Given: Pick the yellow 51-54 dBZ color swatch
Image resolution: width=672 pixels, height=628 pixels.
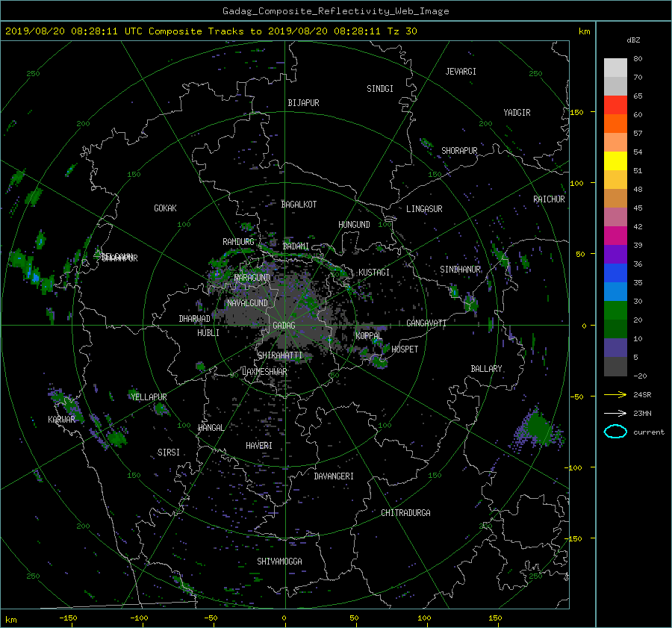Looking at the screenshot, I should 615,161.
